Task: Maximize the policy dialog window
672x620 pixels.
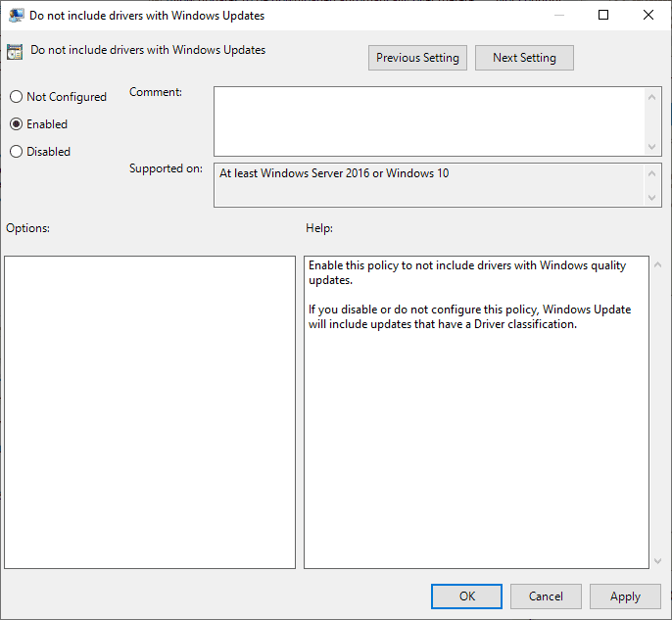Action: pyautogui.click(x=603, y=16)
